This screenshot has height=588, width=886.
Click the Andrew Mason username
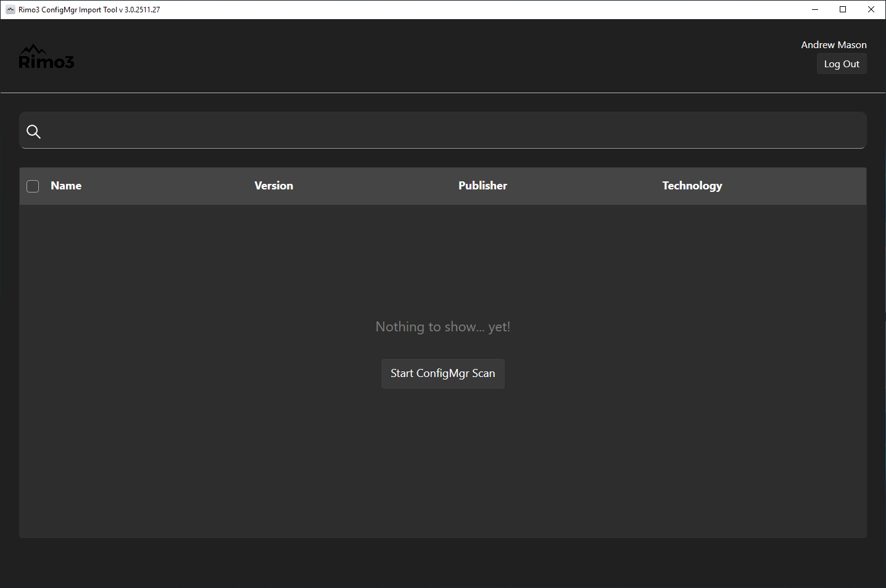click(834, 45)
